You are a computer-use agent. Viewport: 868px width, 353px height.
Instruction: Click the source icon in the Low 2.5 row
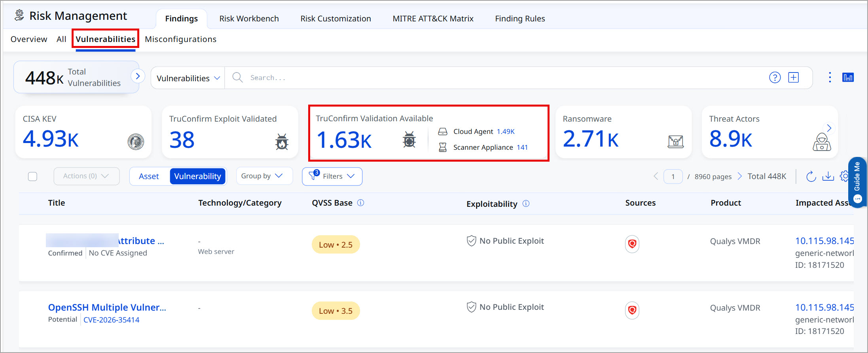coord(632,244)
